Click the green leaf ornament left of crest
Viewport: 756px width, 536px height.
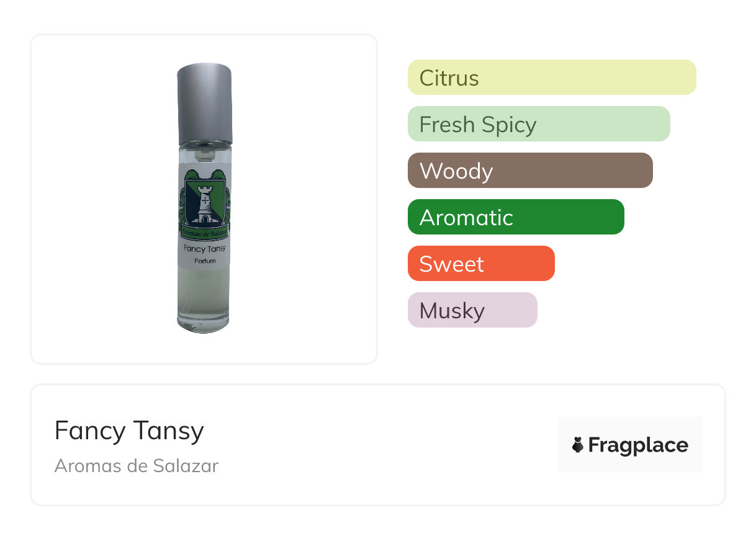pos(182,199)
